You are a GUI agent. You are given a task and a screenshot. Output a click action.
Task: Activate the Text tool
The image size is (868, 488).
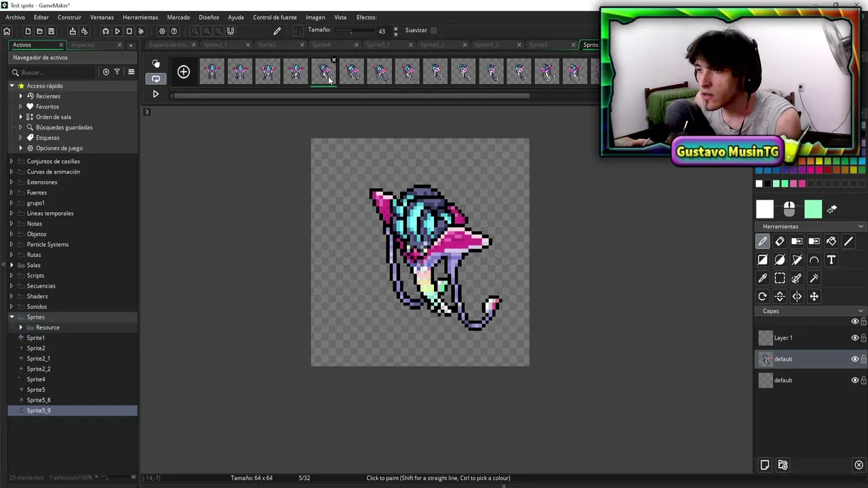pyautogui.click(x=831, y=260)
